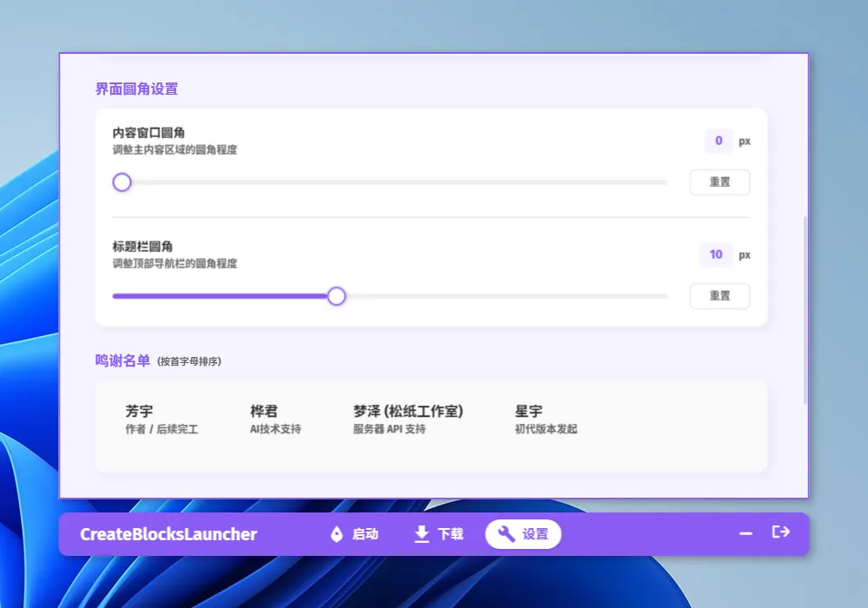This screenshot has width=868, height=608.
Task: Reset the 内容窗口圆角 value with 重置
Action: (x=720, y=182)
